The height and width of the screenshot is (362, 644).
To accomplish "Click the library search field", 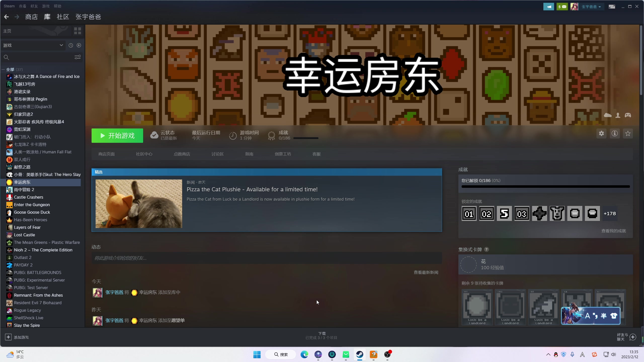I will coord(38,57).
